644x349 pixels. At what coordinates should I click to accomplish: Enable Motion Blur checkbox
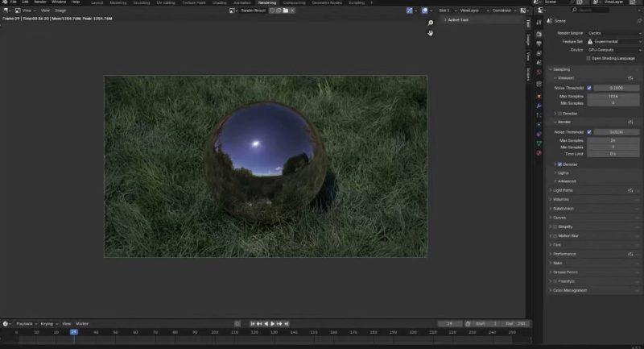click(555, 236)
